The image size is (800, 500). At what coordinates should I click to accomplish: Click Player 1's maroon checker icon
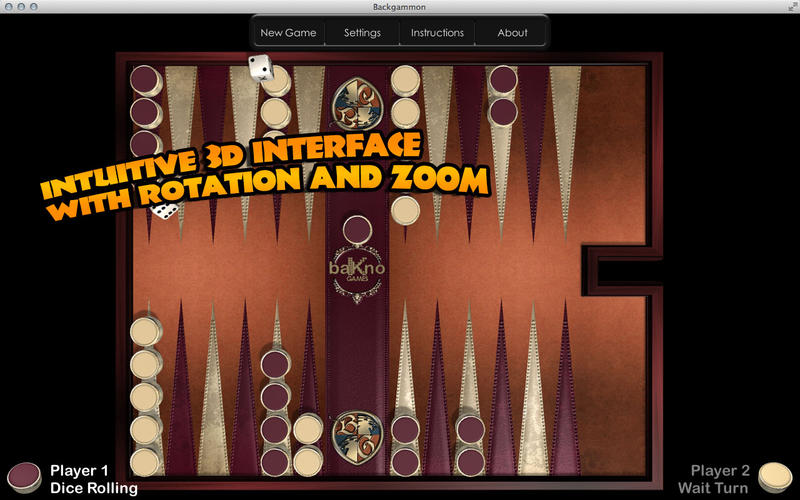click(x=24, y=477)
